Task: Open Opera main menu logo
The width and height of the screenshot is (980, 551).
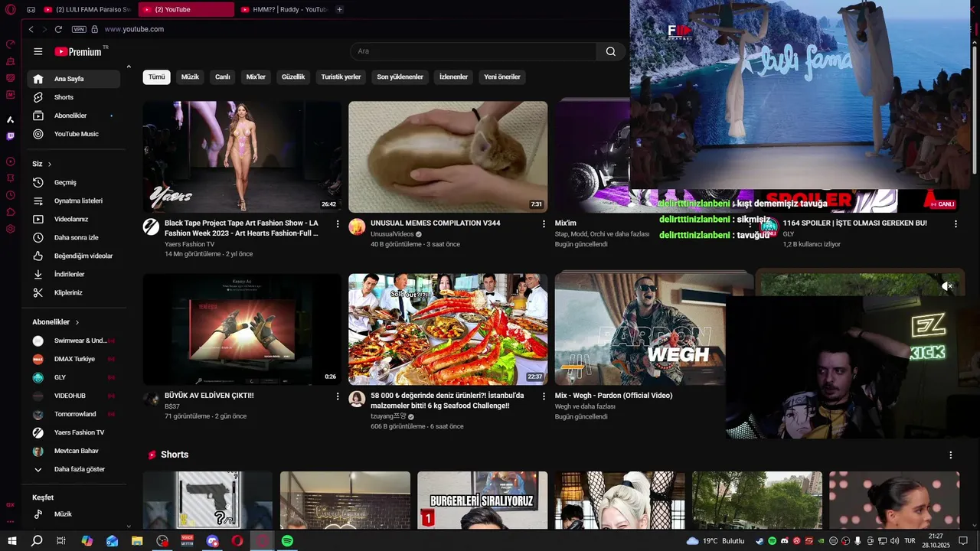Action: tap(10, 9)
